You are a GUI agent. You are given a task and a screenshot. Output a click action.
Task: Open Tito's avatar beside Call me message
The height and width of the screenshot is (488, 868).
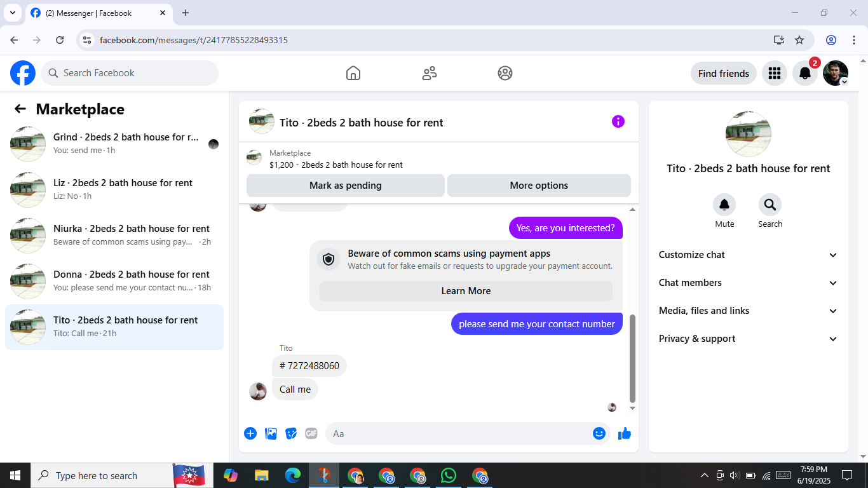point(257,391)
